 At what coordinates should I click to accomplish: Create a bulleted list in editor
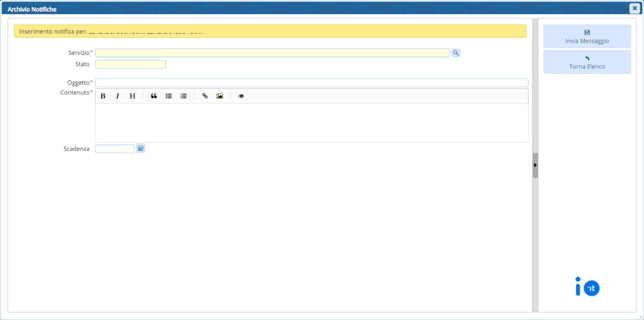point(168,96)
